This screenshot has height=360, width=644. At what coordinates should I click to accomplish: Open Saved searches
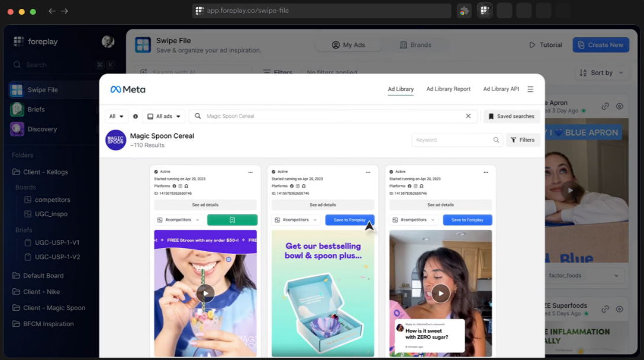point(511,116)
